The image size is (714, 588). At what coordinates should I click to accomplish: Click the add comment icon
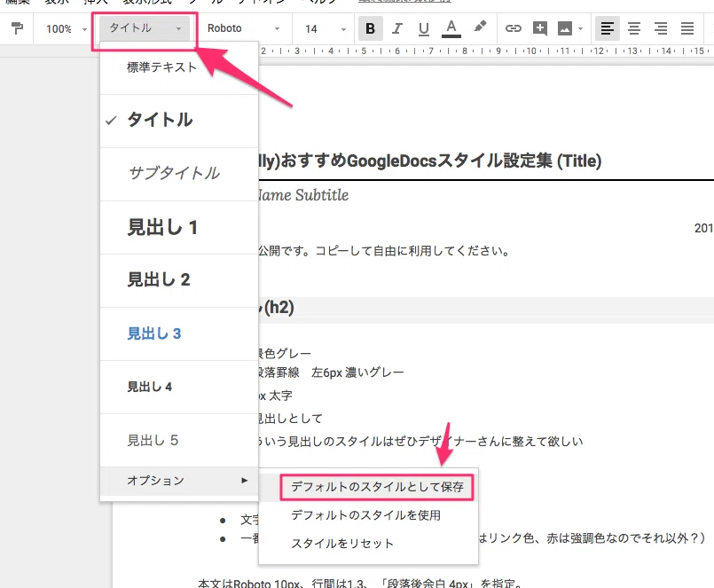pos(540,28)
